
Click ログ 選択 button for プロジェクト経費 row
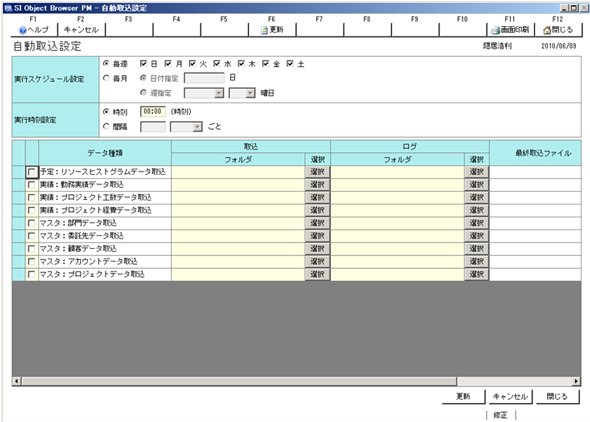tap(476, 210)
